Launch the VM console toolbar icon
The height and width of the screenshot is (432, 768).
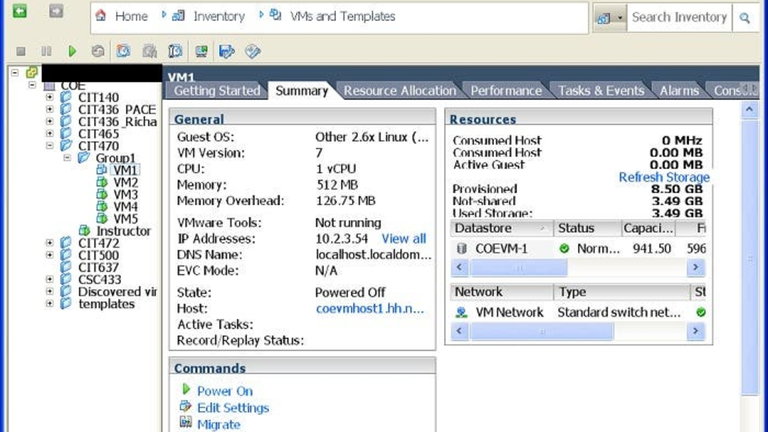click(201, 51)
